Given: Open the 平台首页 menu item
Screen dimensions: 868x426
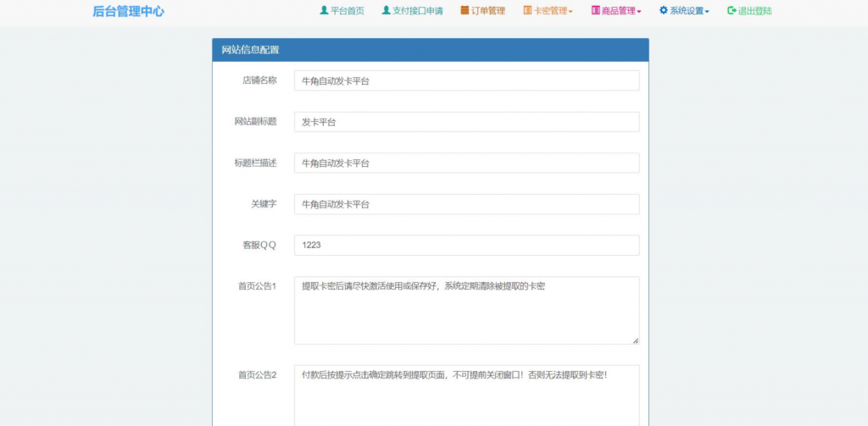Looking at the screenshot, I should tap(342, 10).
